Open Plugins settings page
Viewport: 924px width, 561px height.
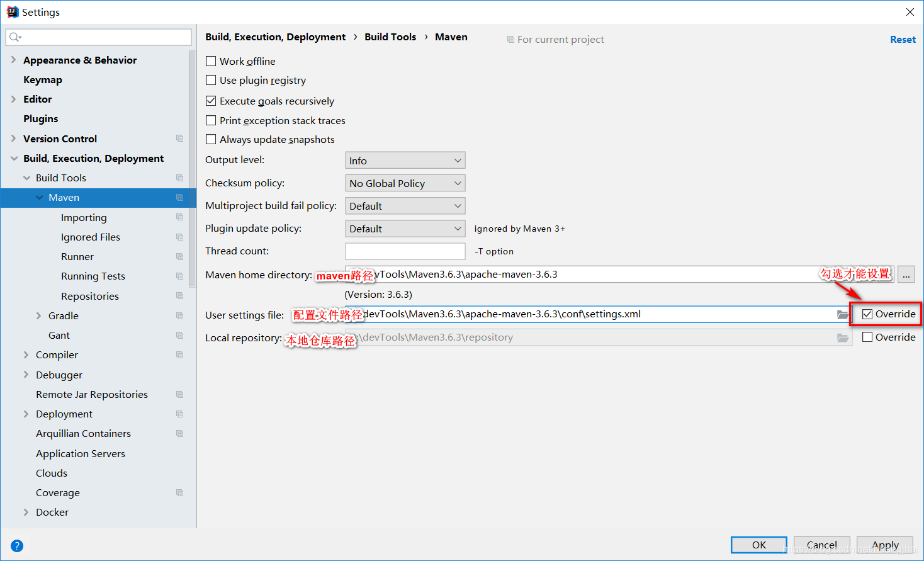(x=41, y=118)
